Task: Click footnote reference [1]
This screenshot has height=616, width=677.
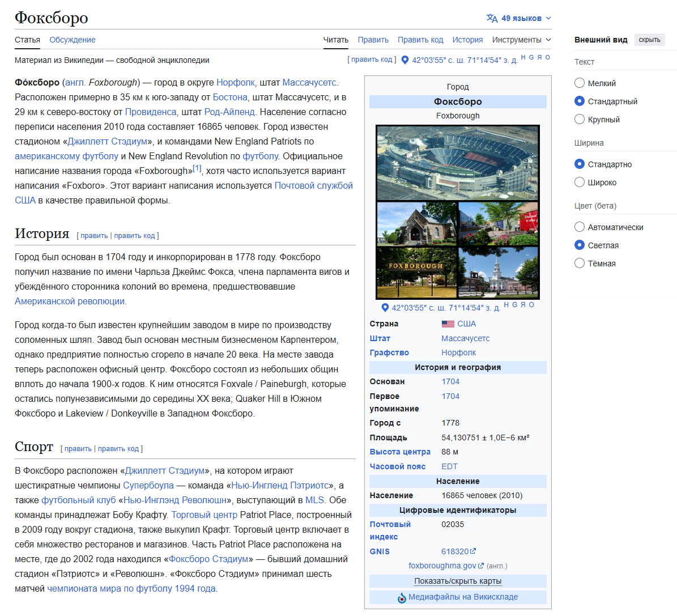Action: point(197,168)
